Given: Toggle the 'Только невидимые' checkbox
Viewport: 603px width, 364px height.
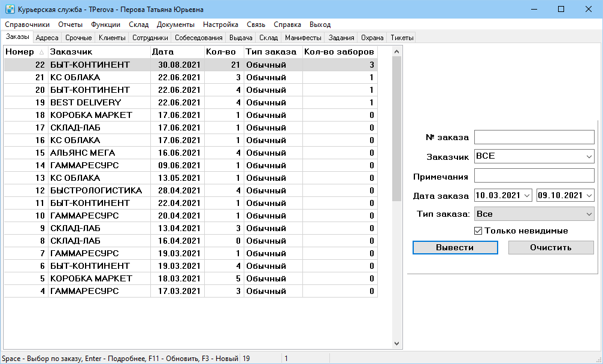Looking at the screenshot, I should coord(478,231).
